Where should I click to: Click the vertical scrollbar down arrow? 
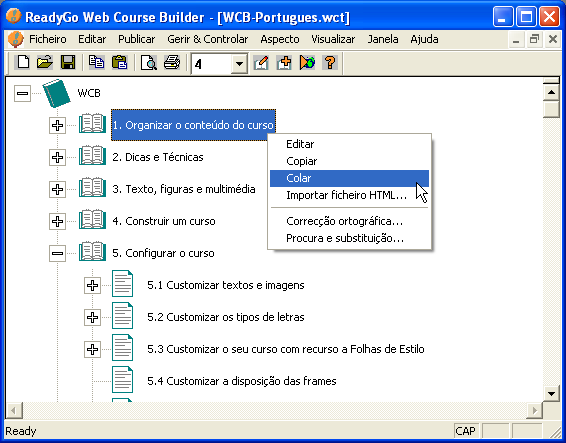(x=551, y=393)
